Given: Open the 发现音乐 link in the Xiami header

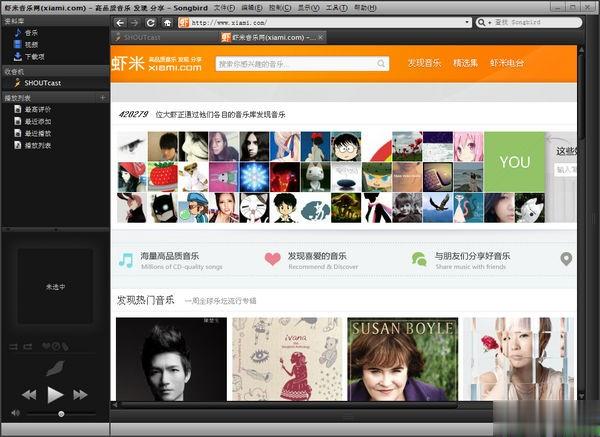Looking at the screenshot, I should pyautogui.click(x=424, y=63).
